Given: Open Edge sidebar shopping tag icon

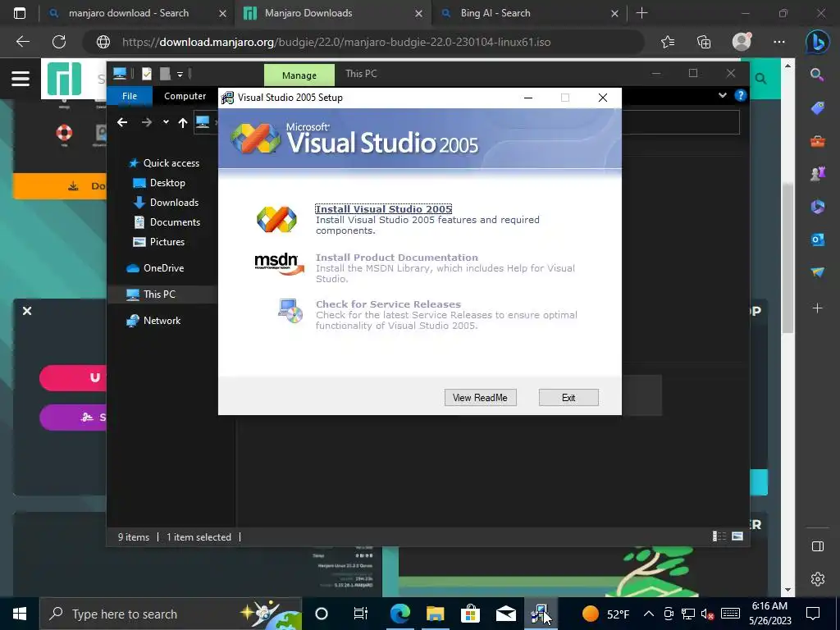Looking at the screenshot, I should click(x=818, y=108).
